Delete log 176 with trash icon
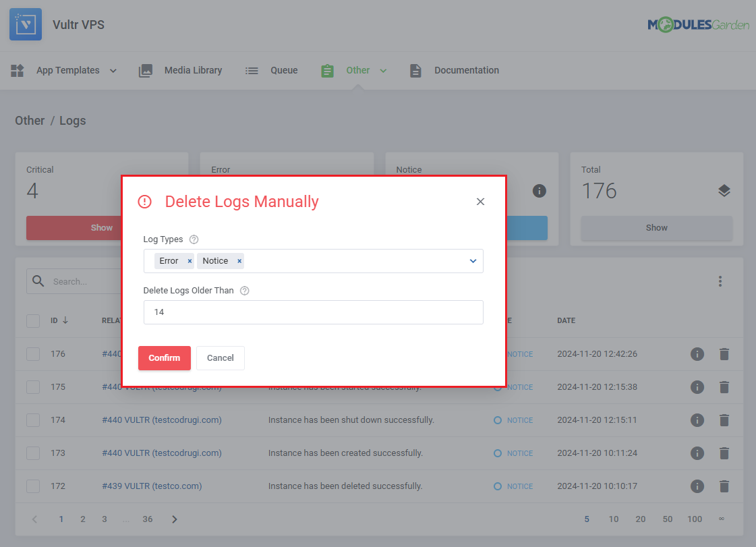The image size is (756, 547). coord(724,354)
